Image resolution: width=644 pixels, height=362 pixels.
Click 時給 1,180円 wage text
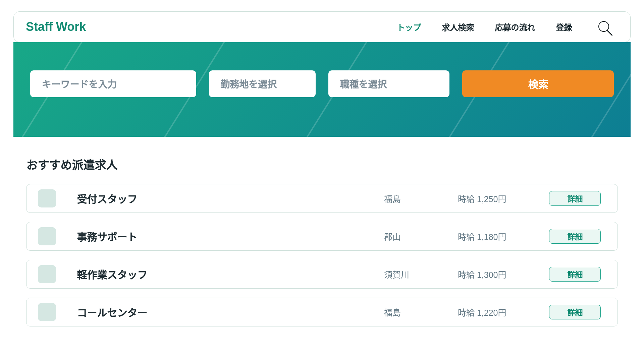(482, 237)
